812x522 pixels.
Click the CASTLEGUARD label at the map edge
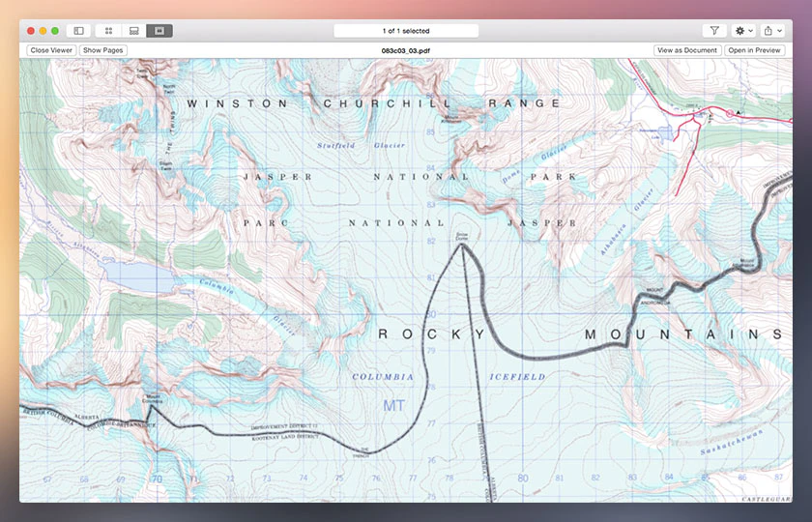click(x=767, y=499)
